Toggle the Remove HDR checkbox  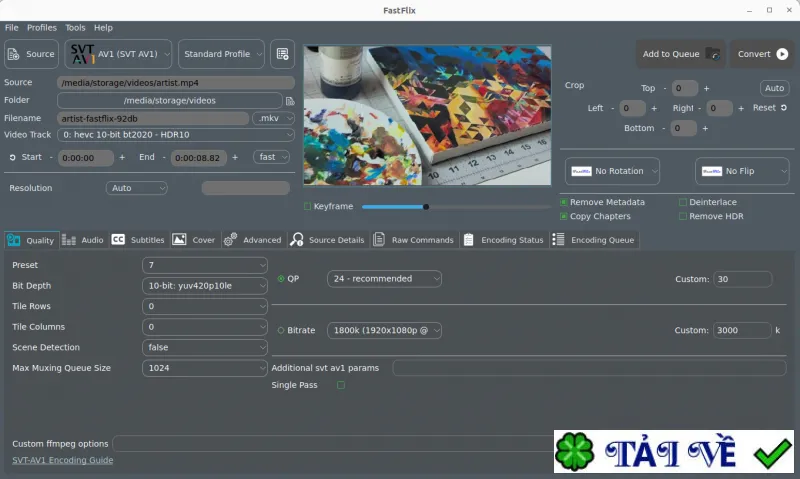click(683, 216)
